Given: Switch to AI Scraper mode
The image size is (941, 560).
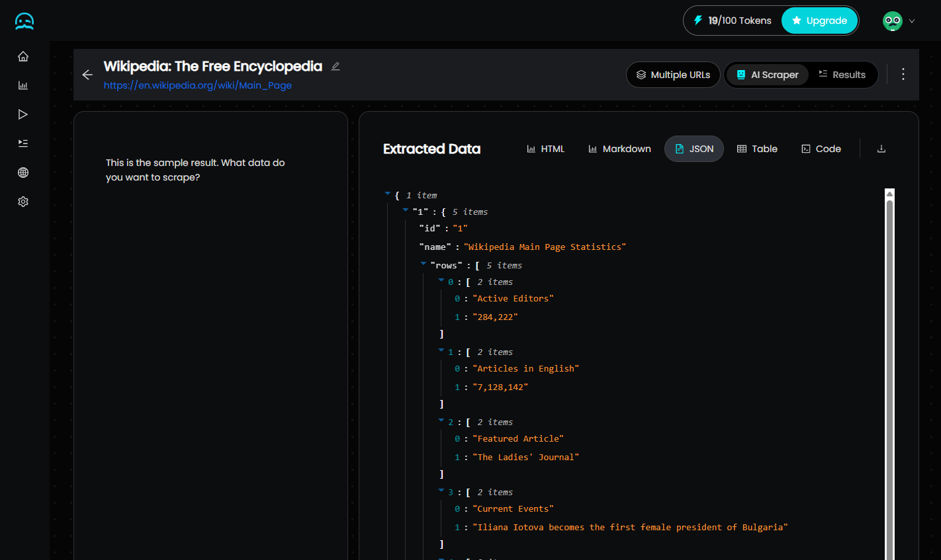Looking at the screenshot, I should pyautogui.click(x=767, y=75).
